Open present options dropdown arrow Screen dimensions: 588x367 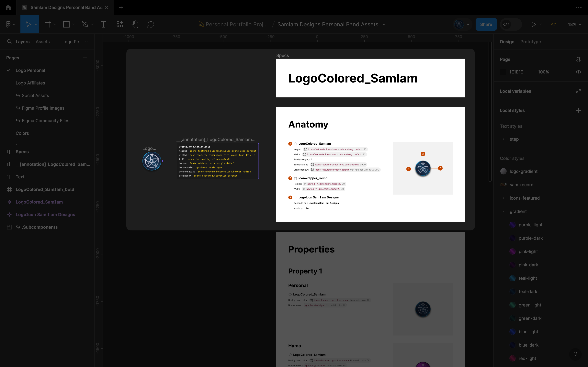(x=540, y=24)
